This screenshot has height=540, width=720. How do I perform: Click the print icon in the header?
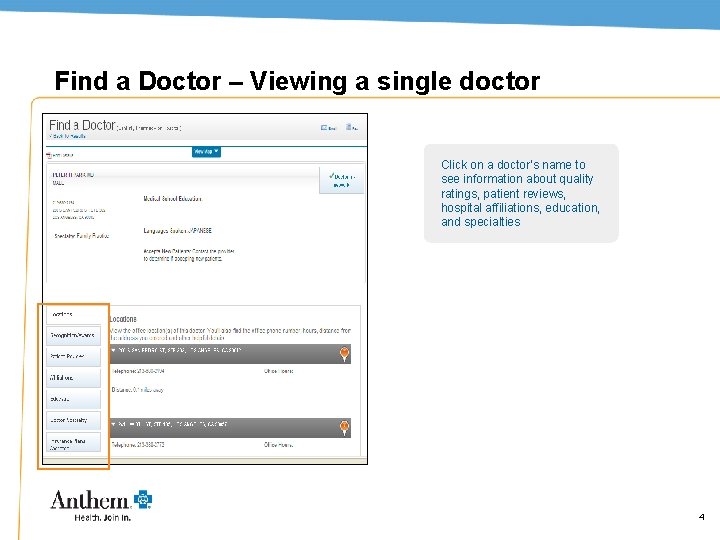click(x=349, y=127)
